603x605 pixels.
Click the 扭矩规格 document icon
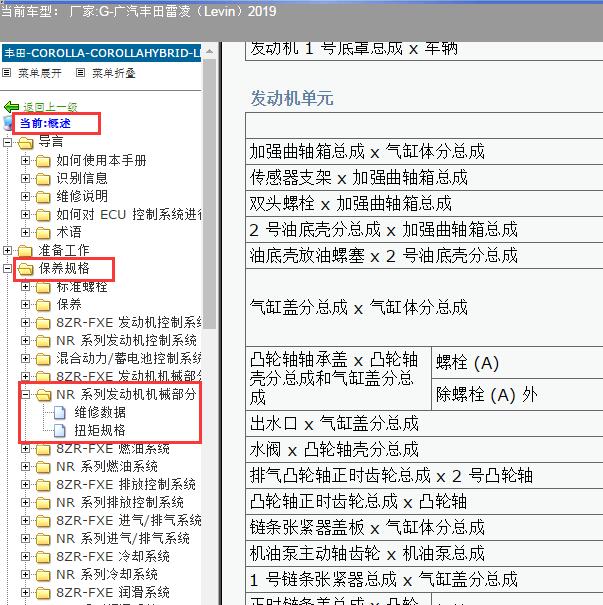coord(60,431)
